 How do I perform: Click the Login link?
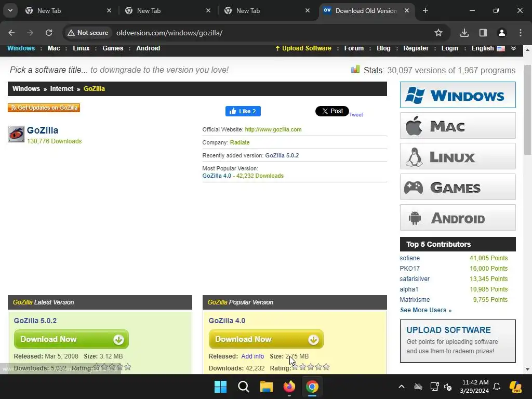click(x=450, y=48)
